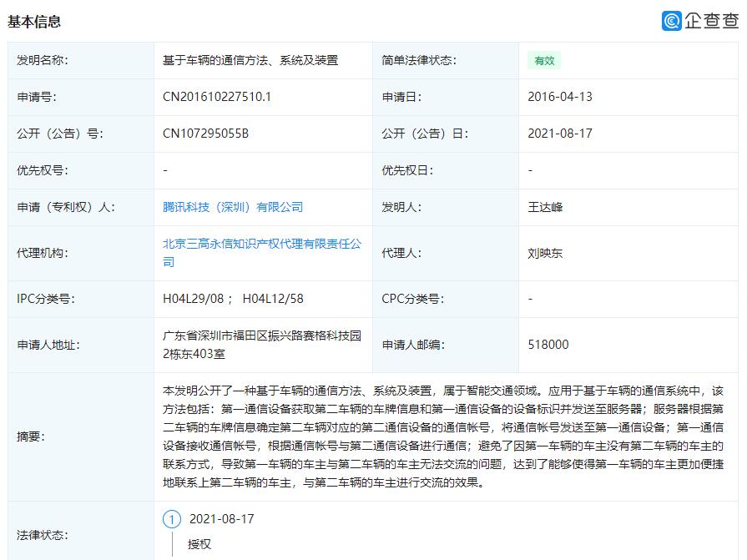The width and height of the screenshot is (747, 560).
Task: Open the 腾讯科技（深圳）有限公司 applicant link
Action: tap(234, 207)
